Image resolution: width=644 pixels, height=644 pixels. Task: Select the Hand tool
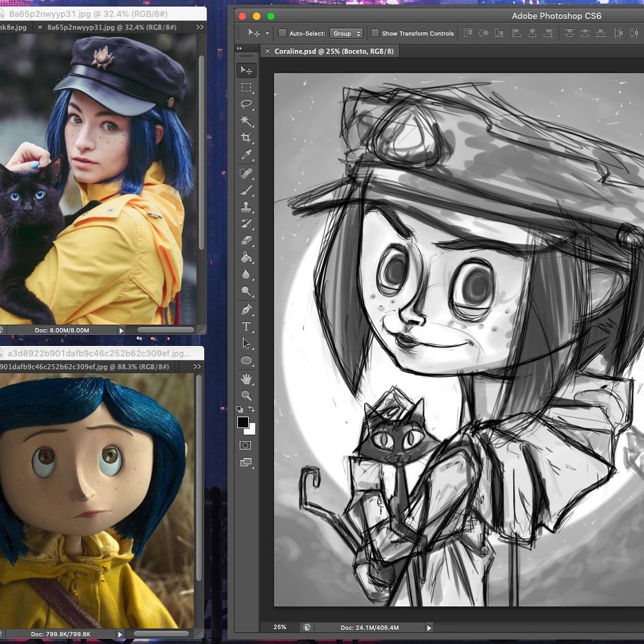(x=246, y=378)
